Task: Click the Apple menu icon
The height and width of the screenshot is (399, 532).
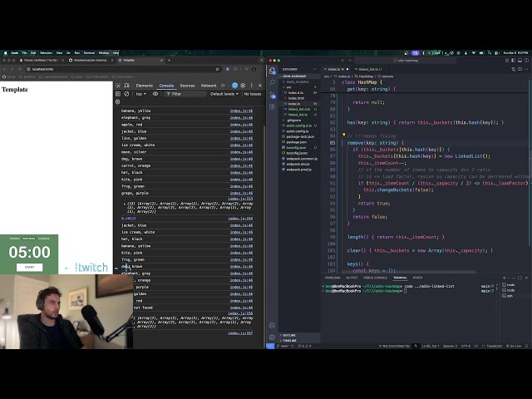Action: click(5, 53)
